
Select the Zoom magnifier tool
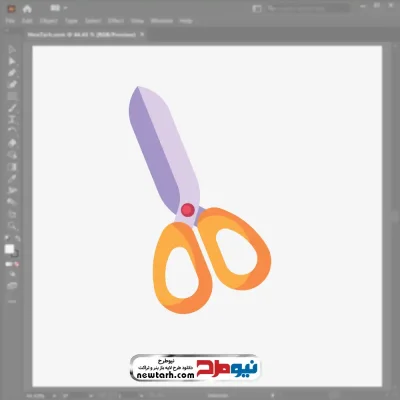pos(12,226)
